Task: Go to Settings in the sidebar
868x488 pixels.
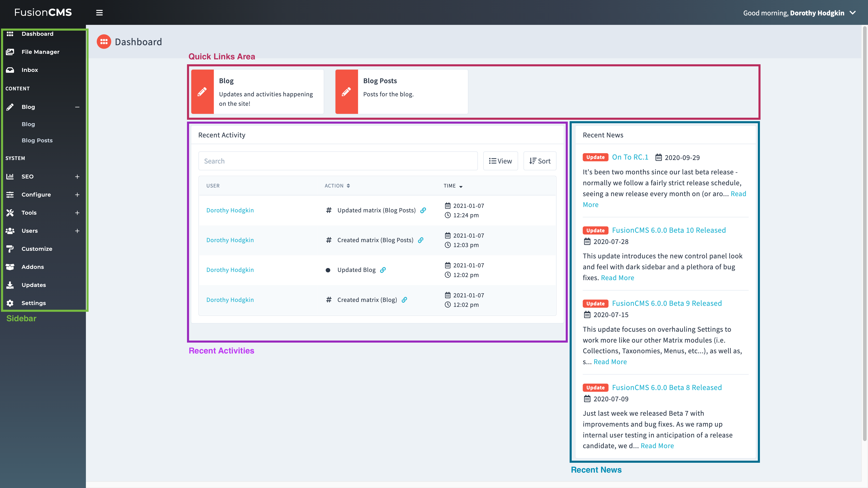Action: (34, 303)
